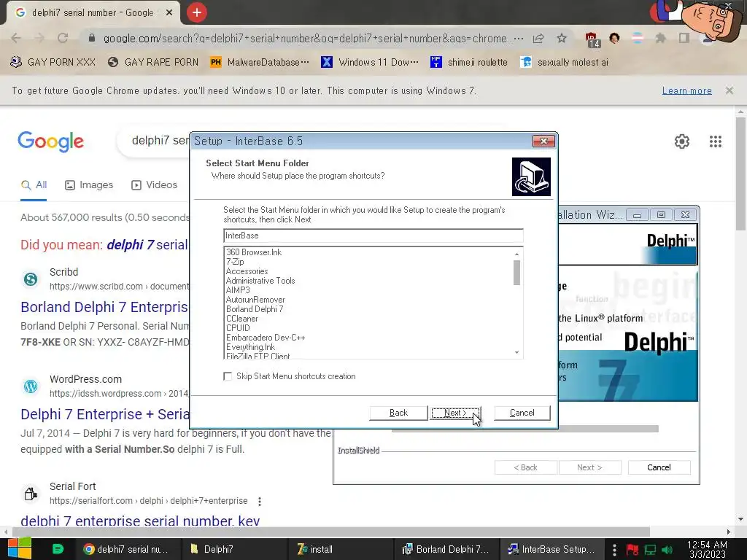The image size is (747, 560).
Task: Click Chrome's address bar URL
Action: tap(307, 38)
